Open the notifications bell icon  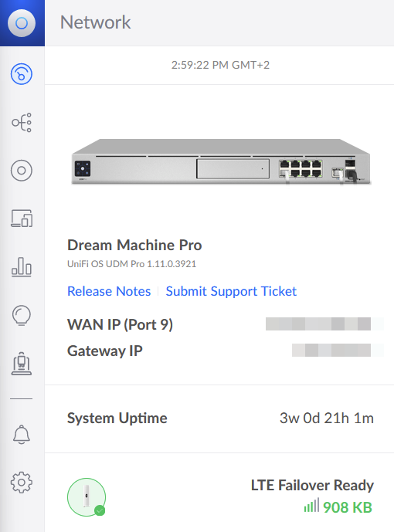22,434
